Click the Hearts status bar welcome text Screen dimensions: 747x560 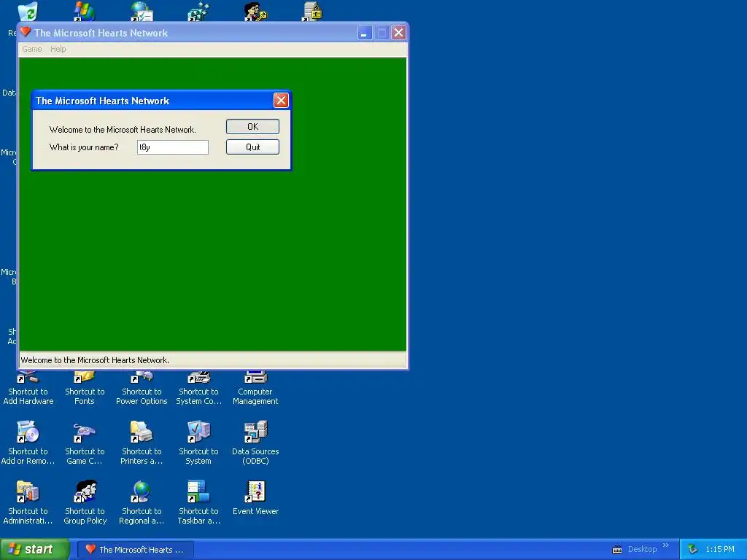coord(95,360)
